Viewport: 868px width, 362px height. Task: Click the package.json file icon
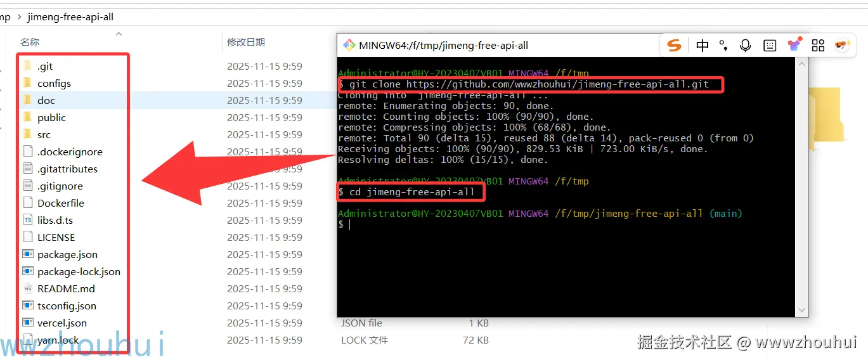[x=27, y=254]
